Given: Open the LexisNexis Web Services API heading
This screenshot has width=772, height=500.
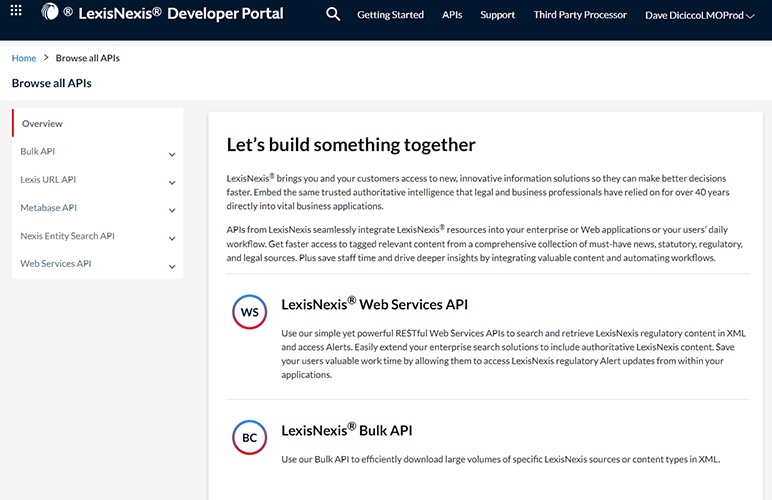Looking at the screenshot, I should tap(374, 304).
